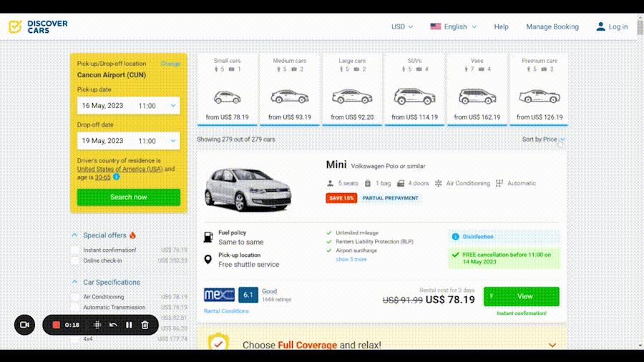The image size is (644, 362).
Task: Expand the show 5 more inclusions
Action: point(351,260)
